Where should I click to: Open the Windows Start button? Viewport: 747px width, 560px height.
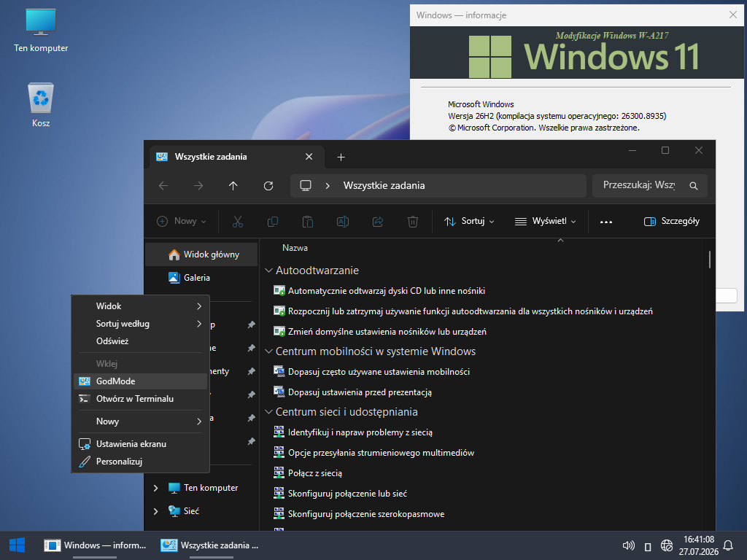[x=18, y=545]
